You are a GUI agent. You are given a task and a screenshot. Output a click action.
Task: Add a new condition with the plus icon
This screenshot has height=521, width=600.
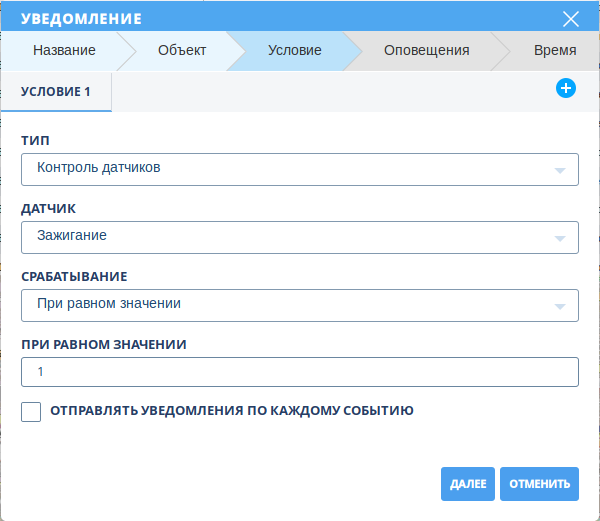click(x=565, y=89)
